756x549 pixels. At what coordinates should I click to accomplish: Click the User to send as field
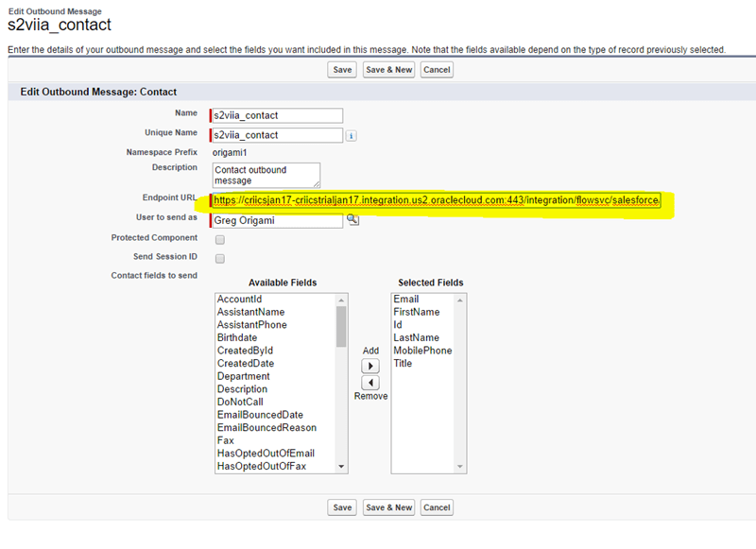click(x=277, y=219)
